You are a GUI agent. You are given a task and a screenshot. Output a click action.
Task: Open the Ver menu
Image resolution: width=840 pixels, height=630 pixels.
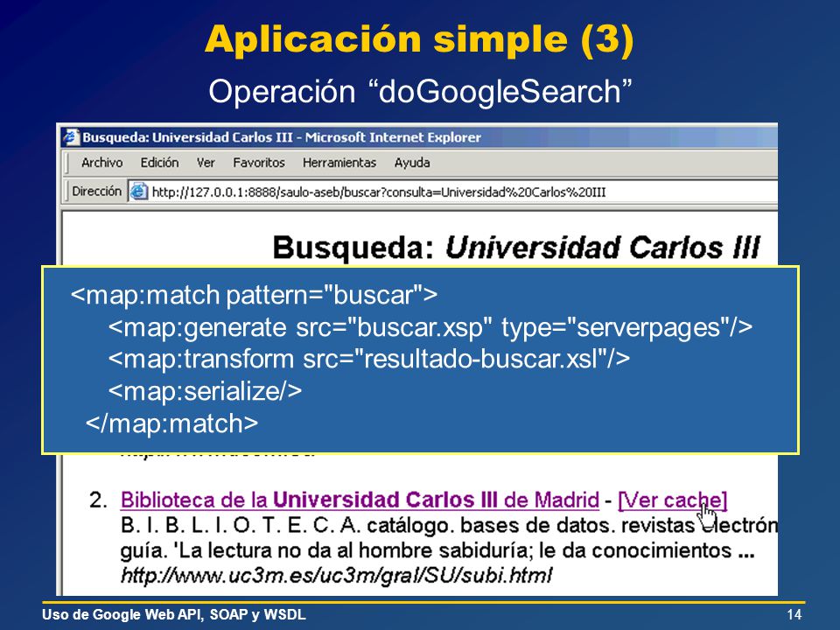(x=205, y=163)
